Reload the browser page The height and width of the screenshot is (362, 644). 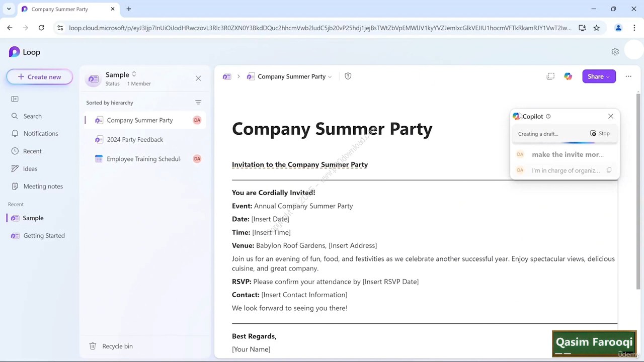pyautogui.click(x=41, y=28)
